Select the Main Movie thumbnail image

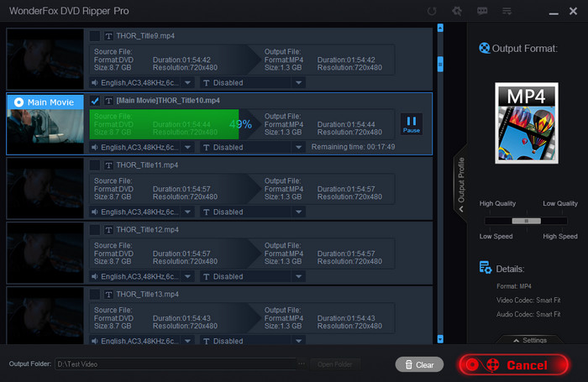(x=45, y=128)
